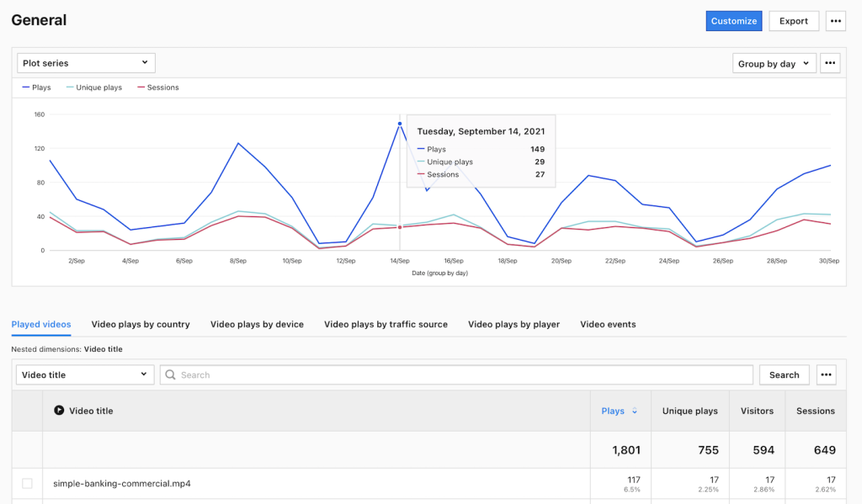The width and height of the screenshot is (862, 504).
Task: Focus the video search input field
Action: pos(456,374)
